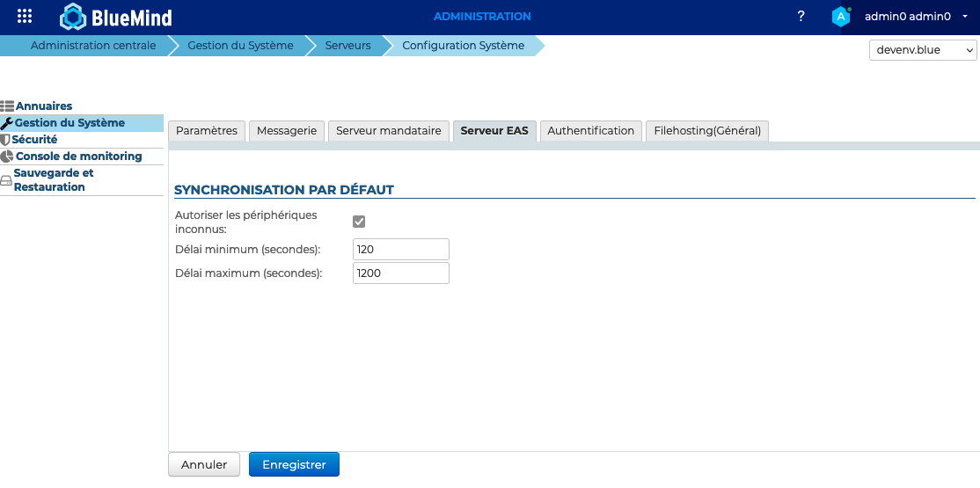Click the Console de monitoring chart icon
980x488 pixels.
pyautogui.click(x=7, y=157)
